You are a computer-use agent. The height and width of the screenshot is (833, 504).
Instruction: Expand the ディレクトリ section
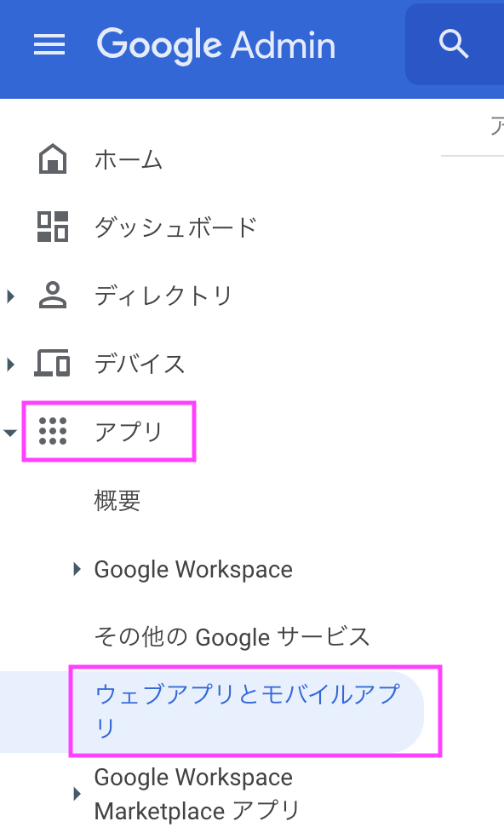pyautogui.click(x=10, y=295)
